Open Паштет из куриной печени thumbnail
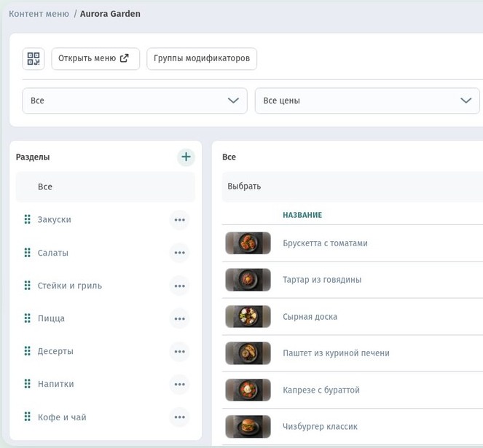Screen dimensions: 483x448 point(248,353)
